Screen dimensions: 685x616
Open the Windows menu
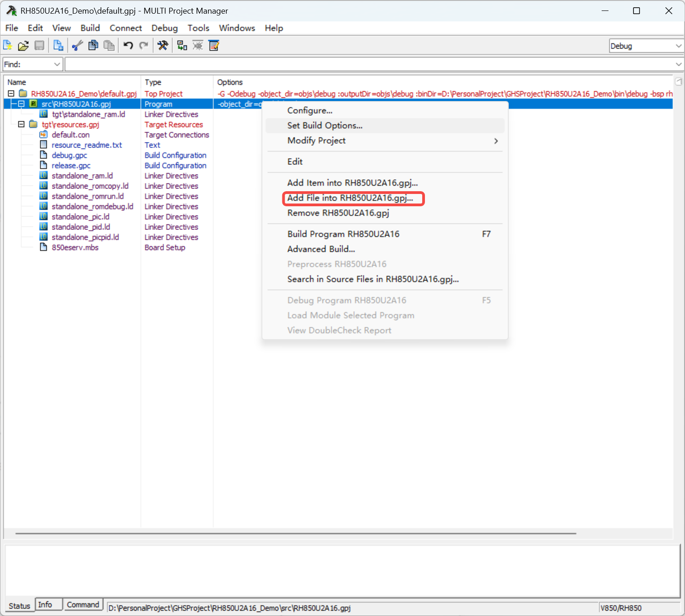tap(237, 28)
